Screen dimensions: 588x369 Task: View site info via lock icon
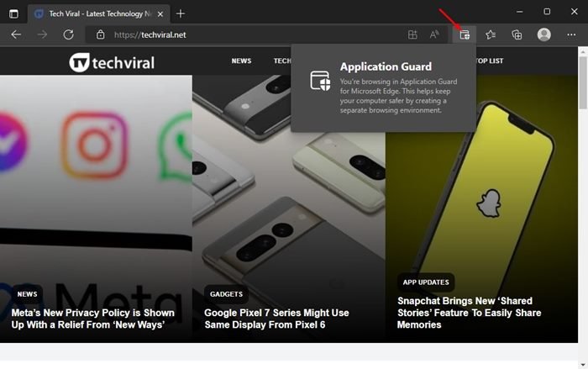100,35
